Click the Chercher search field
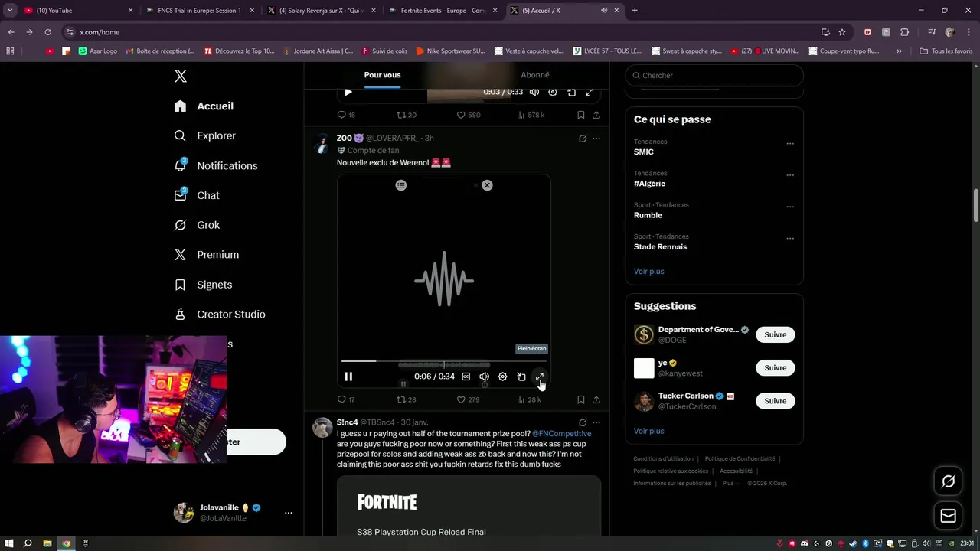Screen dimensions: 980x551 [714, 75]
